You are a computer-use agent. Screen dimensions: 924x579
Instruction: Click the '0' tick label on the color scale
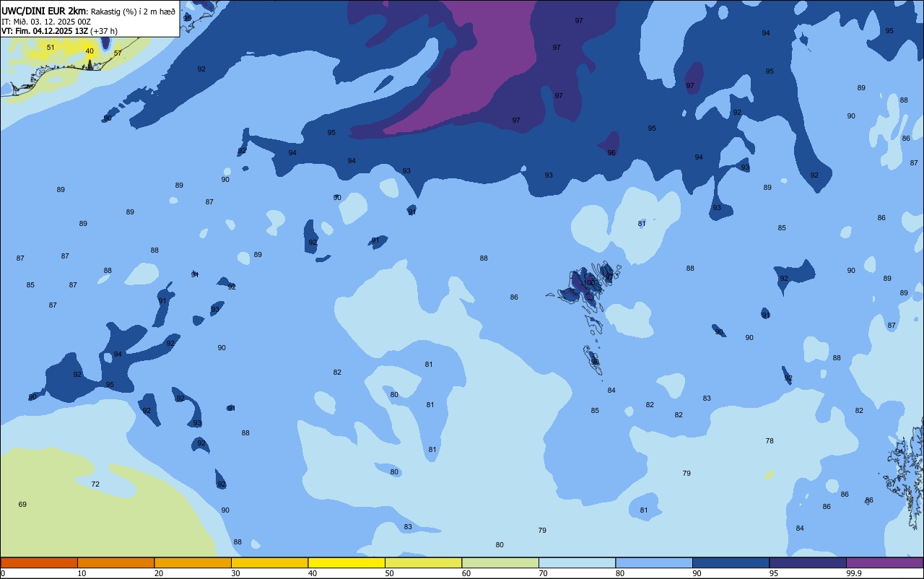click(3, 573)
